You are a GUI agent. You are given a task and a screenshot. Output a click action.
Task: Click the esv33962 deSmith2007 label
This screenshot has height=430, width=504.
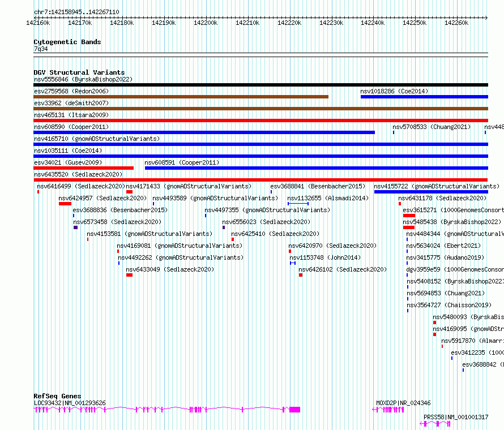click(71, 103)
